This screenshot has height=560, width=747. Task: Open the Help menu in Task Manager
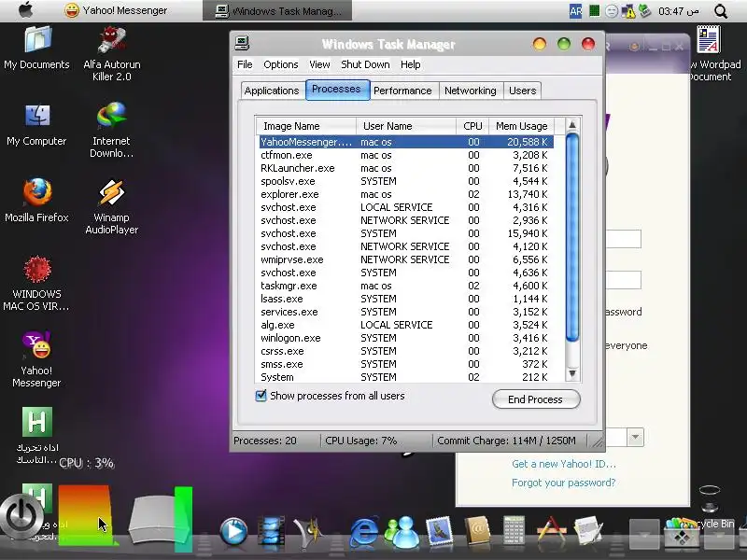tap(410, 64)
